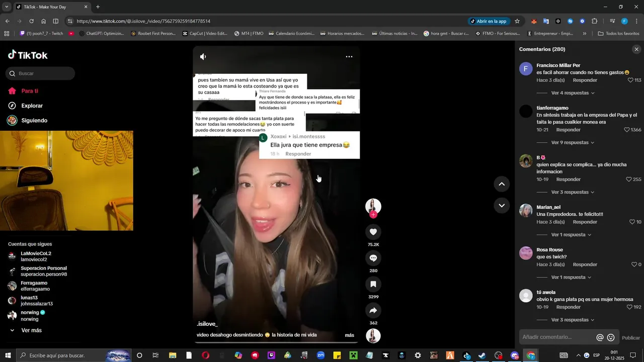Focus the 'Buscar' search field
Image resolution: width=644 pixels, height=362 pixels.
tap(40, 73)
